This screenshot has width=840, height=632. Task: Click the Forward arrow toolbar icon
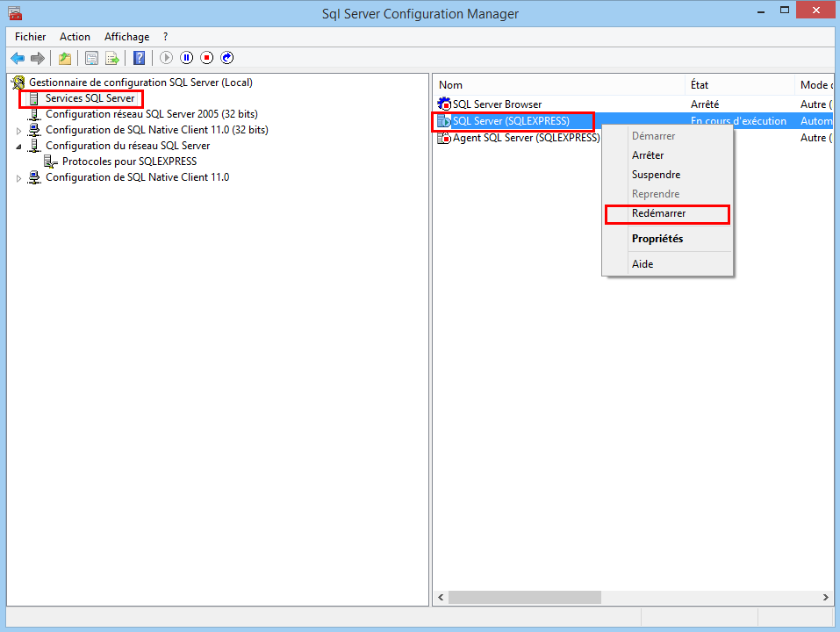tap(38, 58)
